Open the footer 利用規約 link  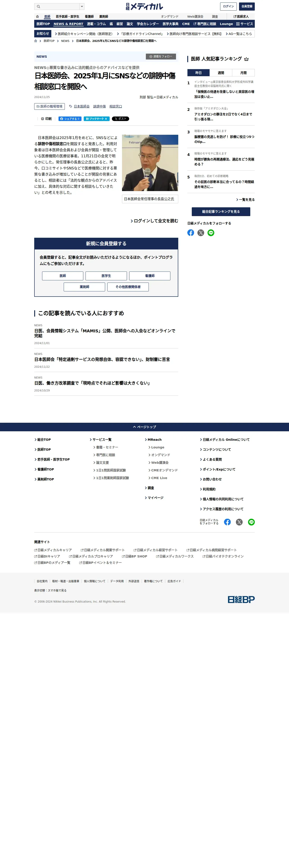pyautogui.click(x=208, y=489)
